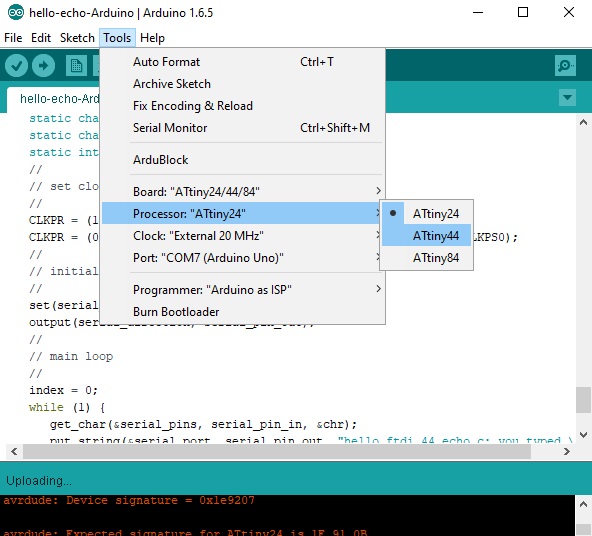Click the avrdude Device signature console line

coord(129,501)
